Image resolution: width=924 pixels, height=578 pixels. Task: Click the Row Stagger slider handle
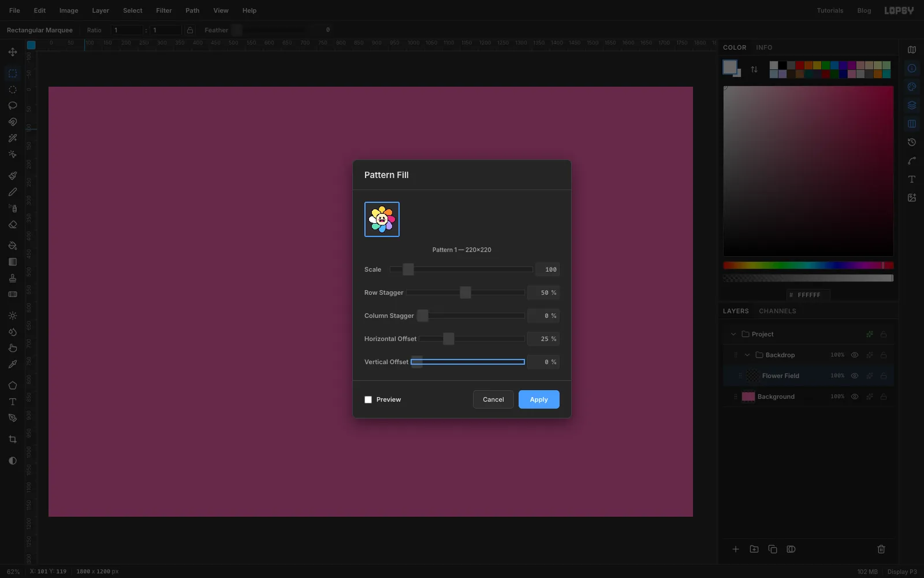pos(465,292)
